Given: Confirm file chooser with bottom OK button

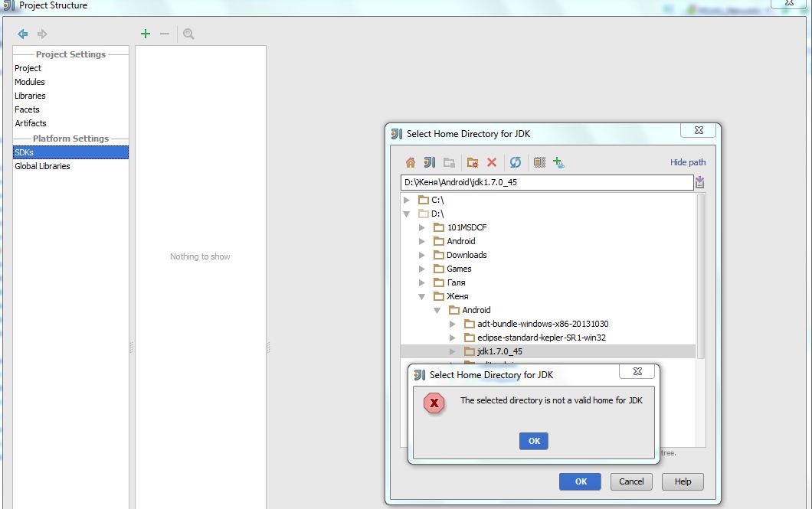Looking at the screenshot, I should click(x=581, y=481).
